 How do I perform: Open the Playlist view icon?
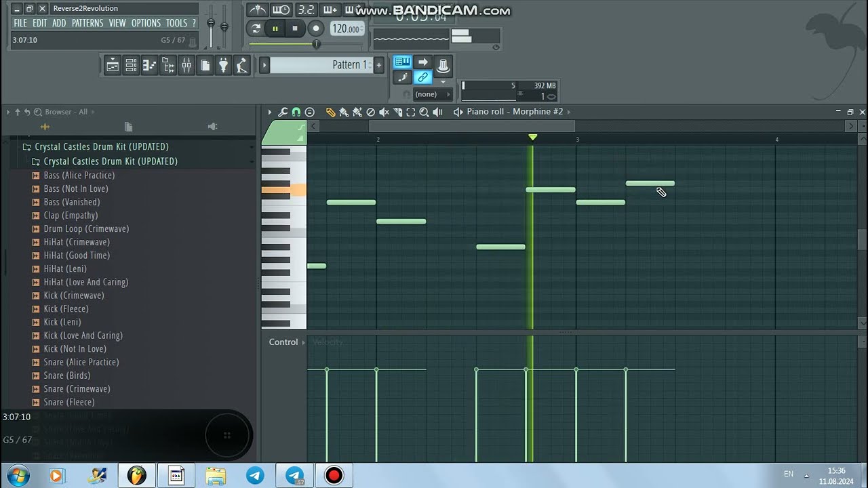pos(113,66)
